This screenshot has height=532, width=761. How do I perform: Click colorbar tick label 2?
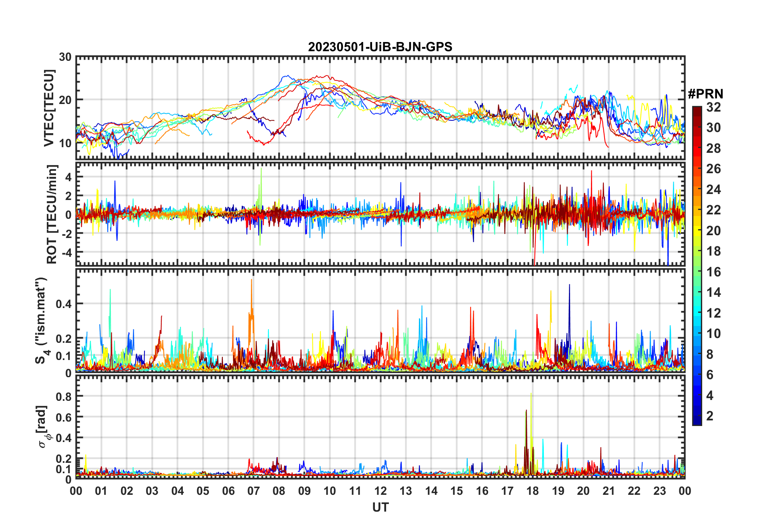(x=710, y=416)
